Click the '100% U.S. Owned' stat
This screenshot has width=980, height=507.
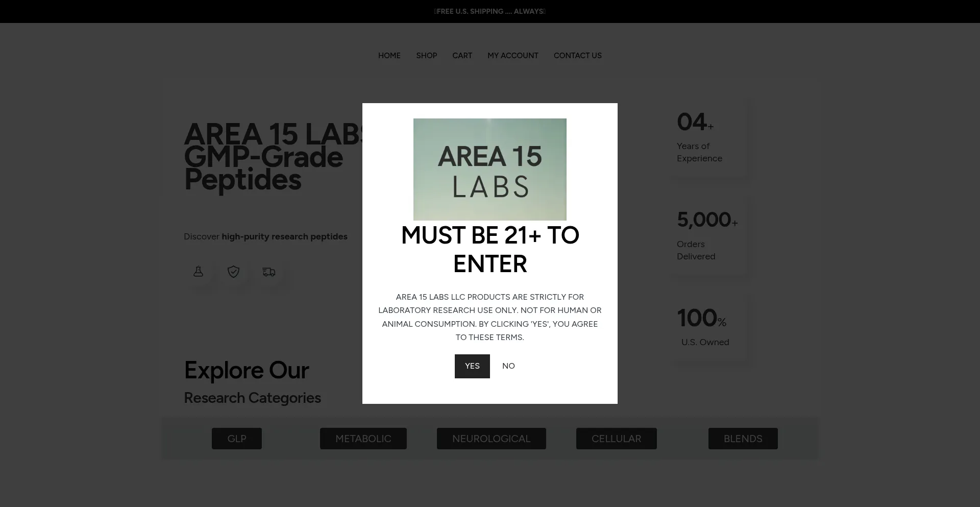708,328
